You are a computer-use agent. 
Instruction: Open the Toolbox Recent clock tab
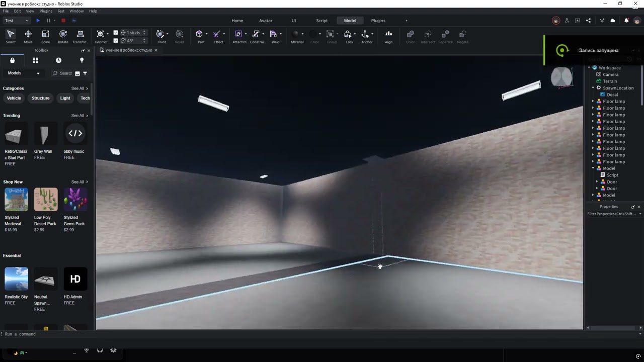point(58,60)
